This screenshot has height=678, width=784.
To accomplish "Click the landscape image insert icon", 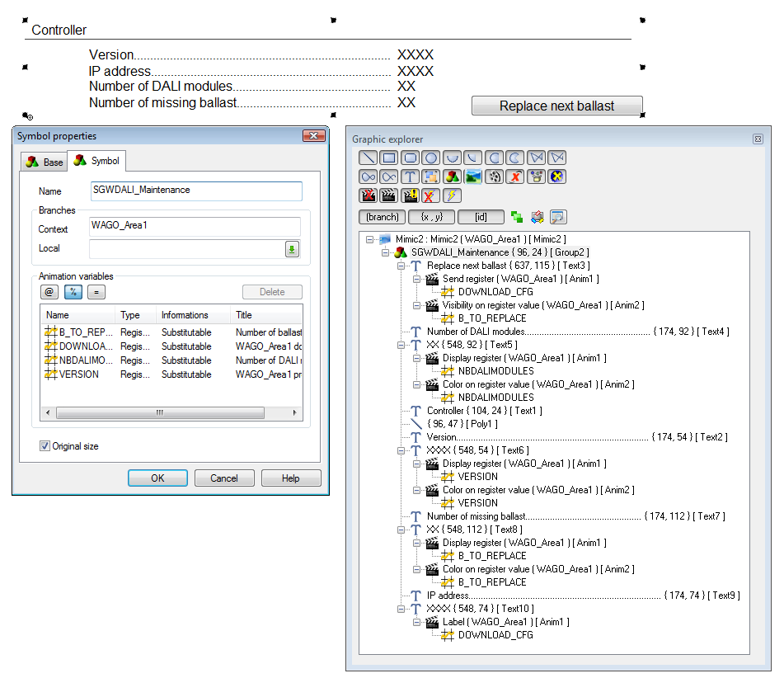I will 473,177.
